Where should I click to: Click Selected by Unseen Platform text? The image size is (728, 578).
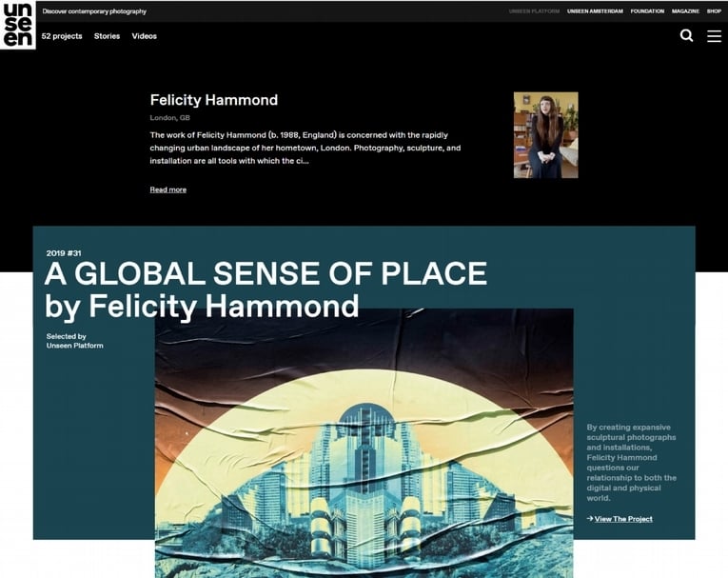pyautogui.click(x=74, y=341)
